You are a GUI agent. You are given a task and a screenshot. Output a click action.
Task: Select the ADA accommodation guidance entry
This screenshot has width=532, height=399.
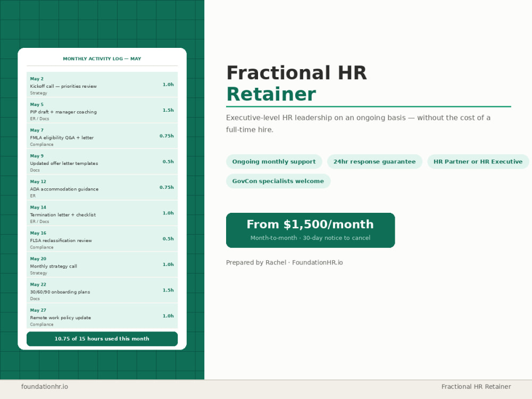[x=102, y=188]
